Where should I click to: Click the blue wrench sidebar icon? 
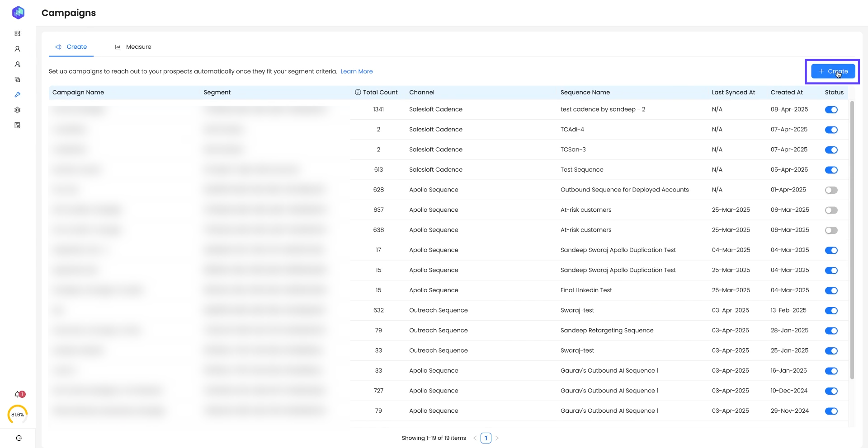17,95
